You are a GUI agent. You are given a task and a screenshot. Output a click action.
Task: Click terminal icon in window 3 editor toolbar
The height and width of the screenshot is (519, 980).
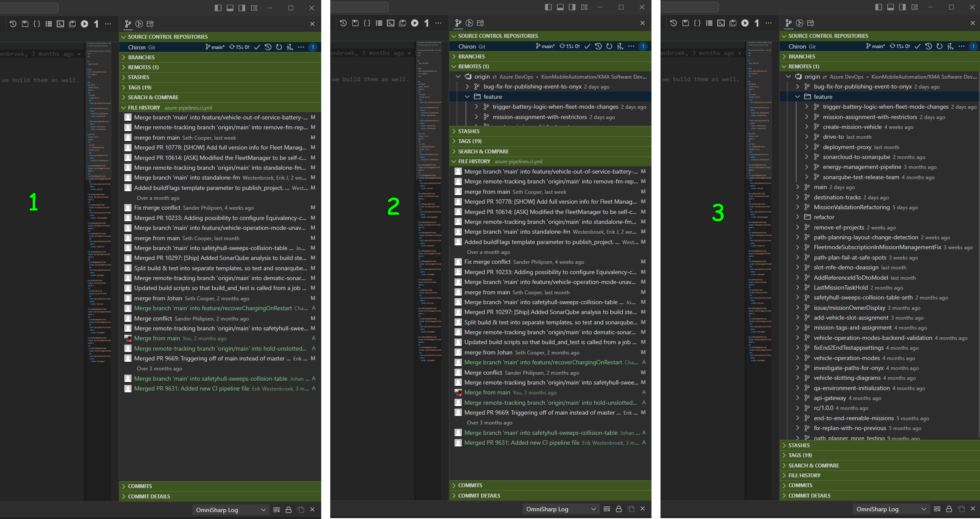(721, 23)
